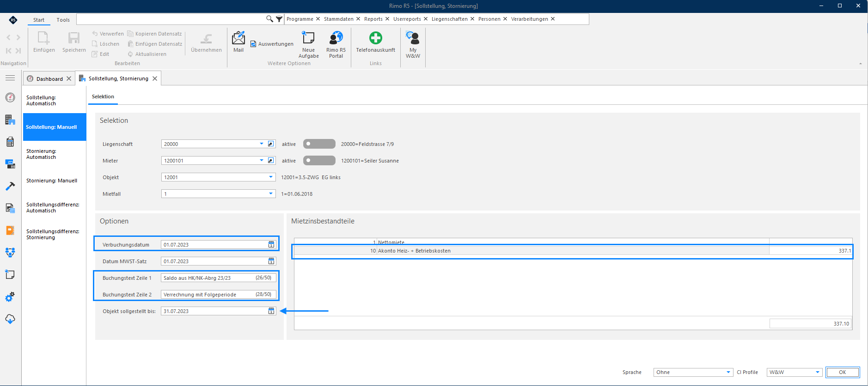Open Mieter record link icon
The width and height of the screenshot is (868, 386).
(271, 161)
